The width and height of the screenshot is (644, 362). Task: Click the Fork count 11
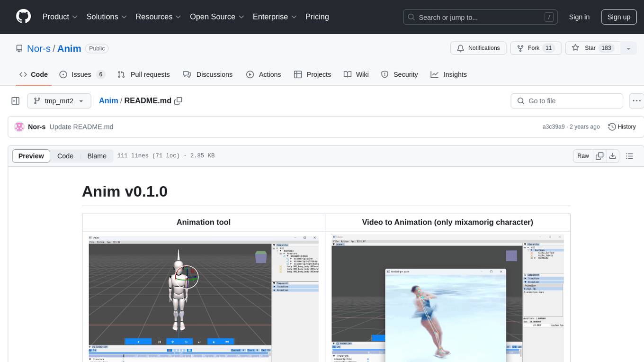coord(549,48)
